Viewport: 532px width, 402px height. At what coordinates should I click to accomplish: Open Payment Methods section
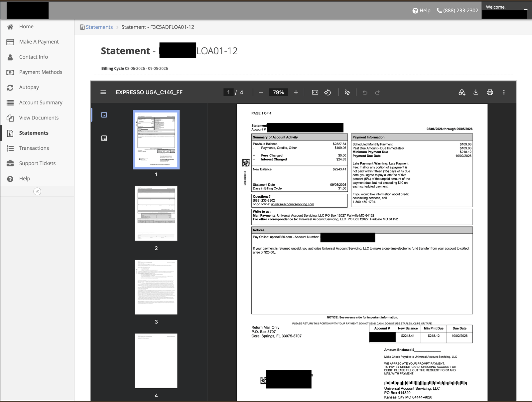tap(41, 72)
